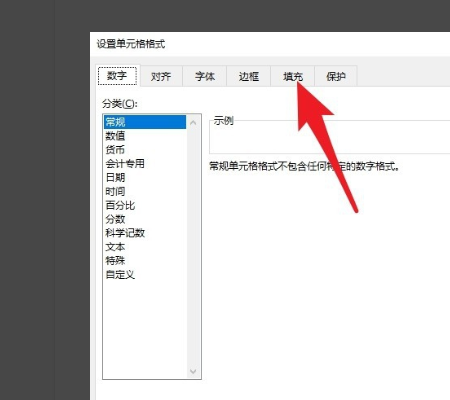
Task: Switch to the 保护 tab
Action: [336, 77]
